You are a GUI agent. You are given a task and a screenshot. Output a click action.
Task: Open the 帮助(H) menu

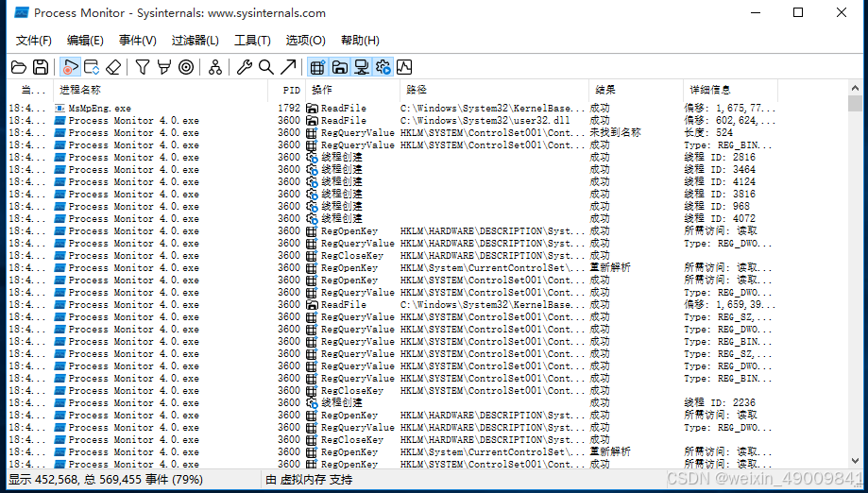[x=360, y=41]
